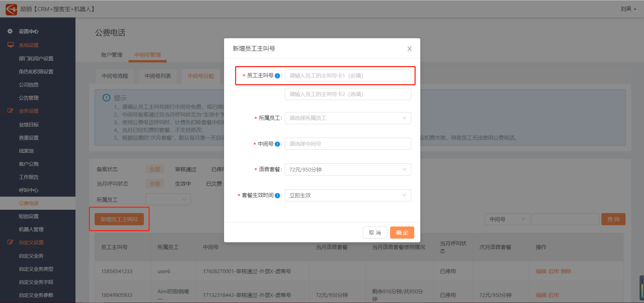Click 17608270001-审核通过-外显X-虚商号 cell
The width and height of the screenshot is (644, 303).
[x=247, y=271]
